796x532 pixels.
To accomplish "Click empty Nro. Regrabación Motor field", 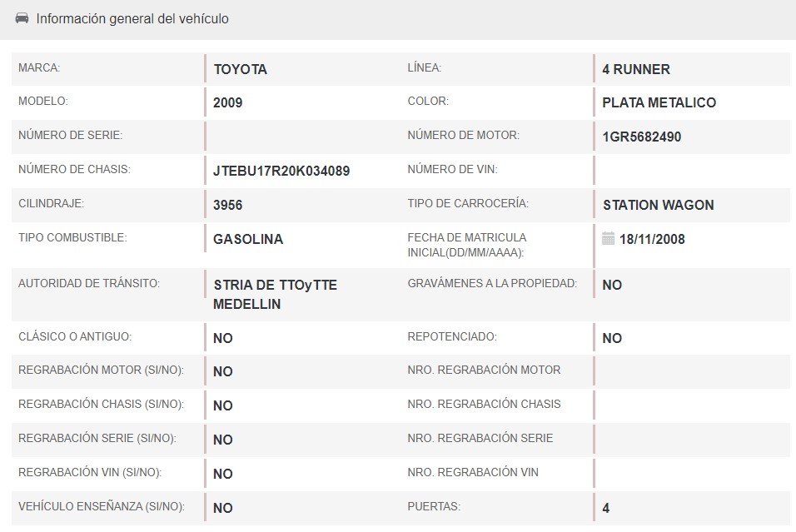I will point(691,371).
